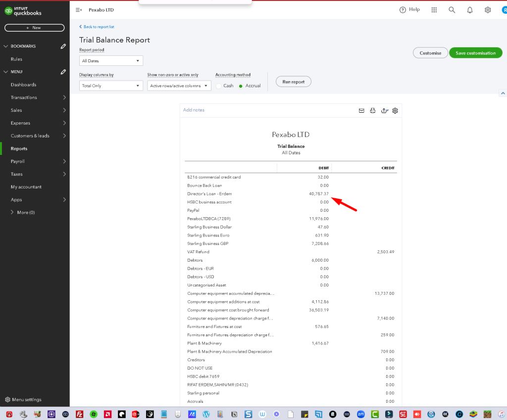Click Computer equipment cost brought forward

click(x=228, y=310)
